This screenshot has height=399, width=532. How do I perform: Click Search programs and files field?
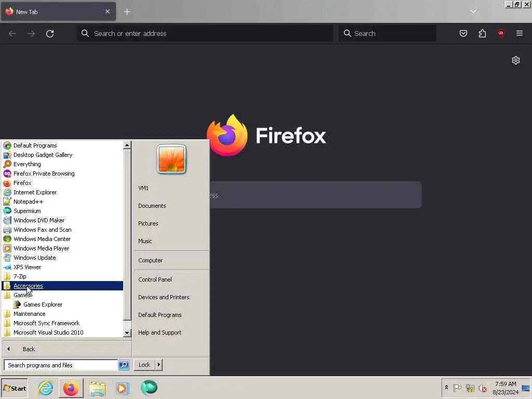click(x=61, y=365)
